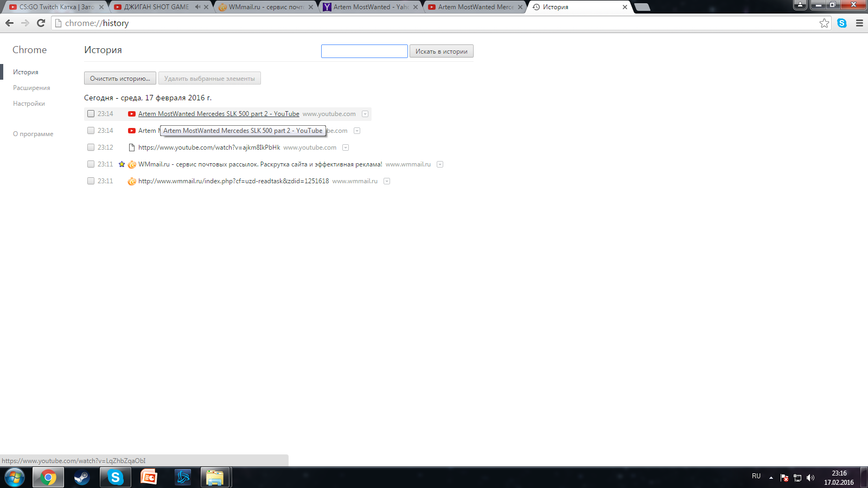Check the box for the 23:12 YouTube URL entry
The width and height of the screenshot is (868, 488).
[x=91, y=147]
